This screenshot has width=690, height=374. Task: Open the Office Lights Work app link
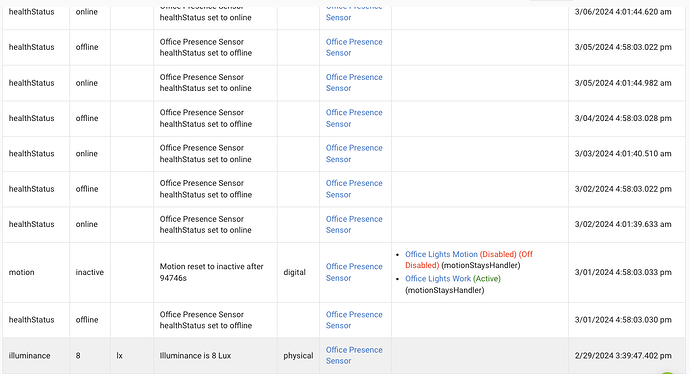click(x=438, y=279)
